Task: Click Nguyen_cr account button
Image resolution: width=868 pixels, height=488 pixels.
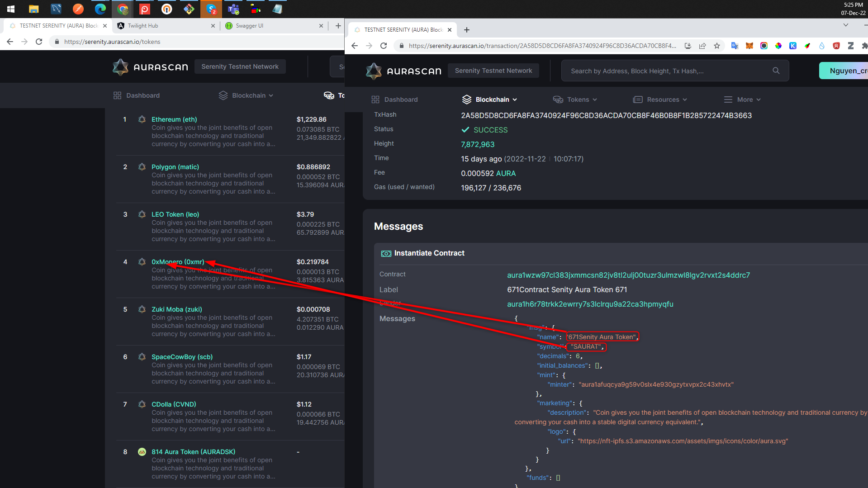Action: pyautogui.click(x=844, y=71)
